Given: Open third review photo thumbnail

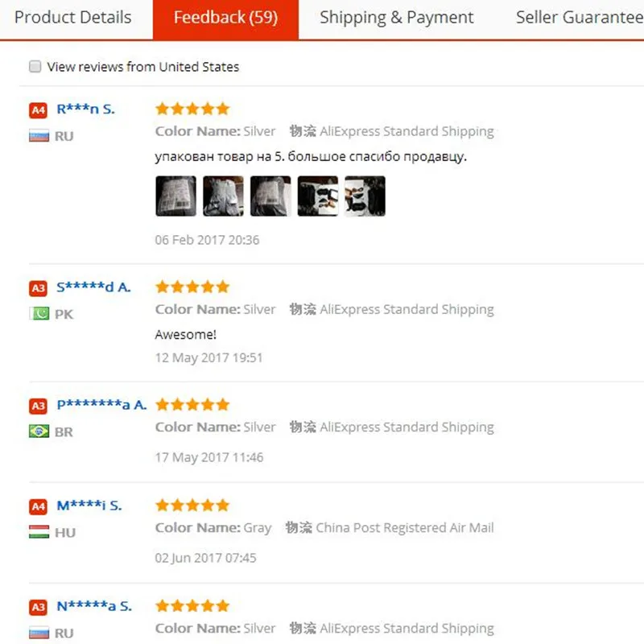Looking at the screenshot, I should (270, 196).
